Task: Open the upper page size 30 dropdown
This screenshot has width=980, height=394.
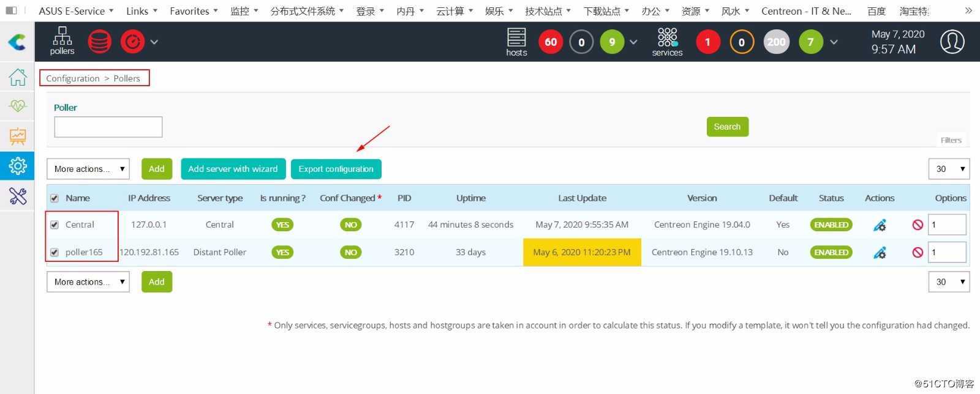Action: [949, 169]
